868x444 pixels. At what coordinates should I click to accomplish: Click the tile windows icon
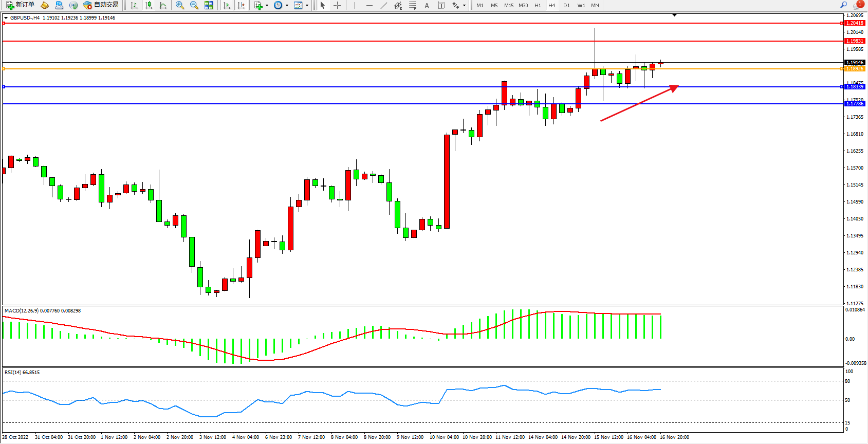209,5
